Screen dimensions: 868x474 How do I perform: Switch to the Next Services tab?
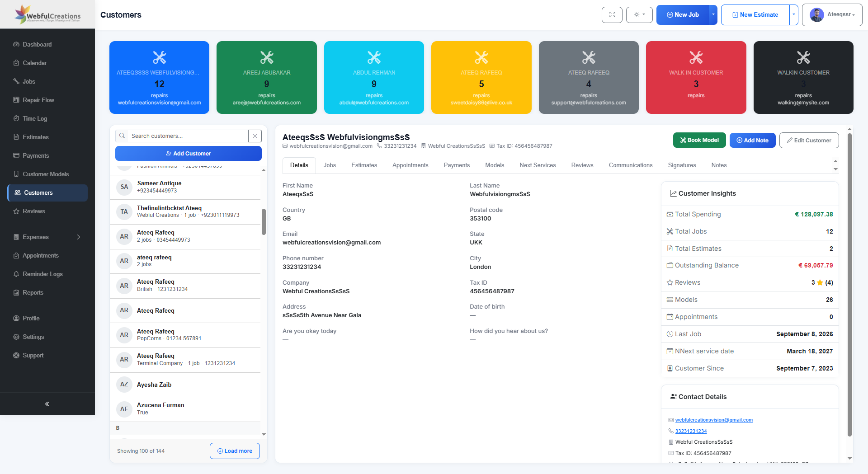pos(538,165)
